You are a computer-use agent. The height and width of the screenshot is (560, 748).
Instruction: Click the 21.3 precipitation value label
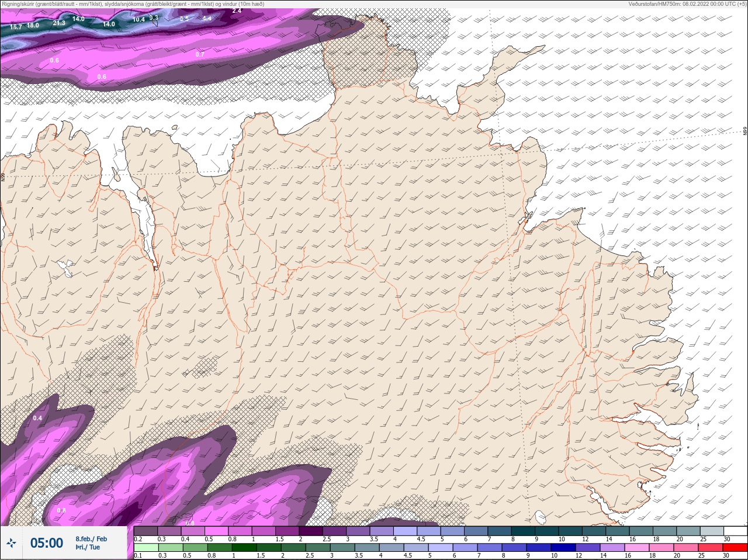point(59,23)
